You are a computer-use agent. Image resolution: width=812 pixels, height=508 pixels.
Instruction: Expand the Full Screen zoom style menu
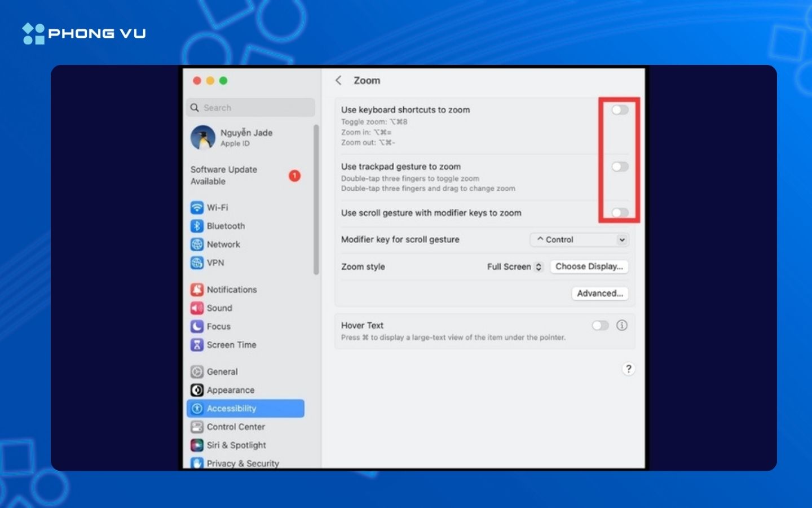coord(514,267)
